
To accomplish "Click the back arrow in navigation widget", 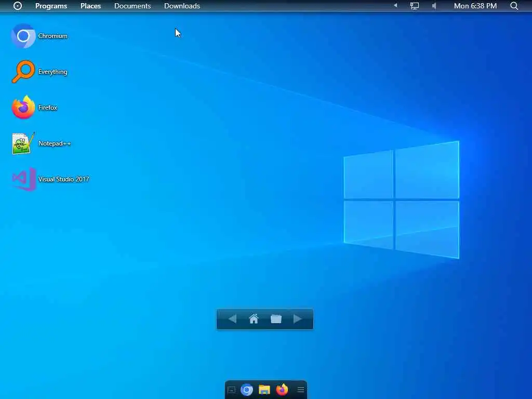I will [232, 319].
